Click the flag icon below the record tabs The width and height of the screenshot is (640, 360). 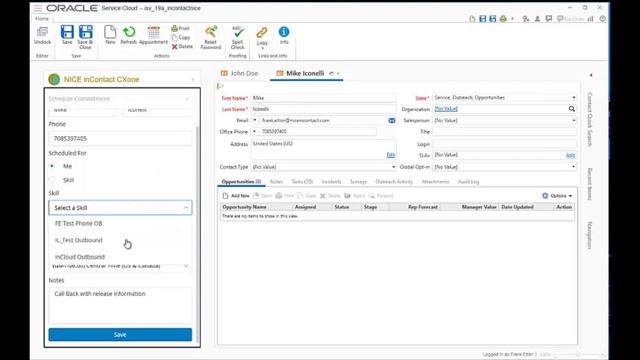220,86
